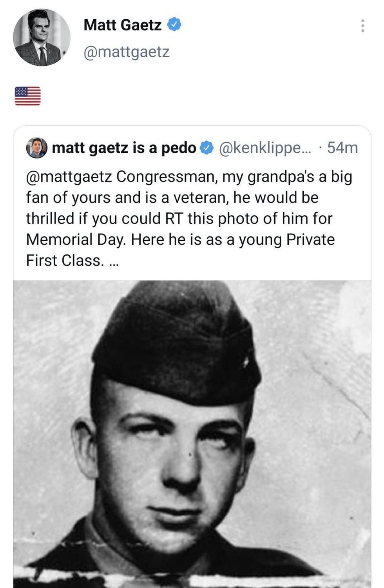
Task: Click the garrison cap in the photo
Action: coord(176,345)
